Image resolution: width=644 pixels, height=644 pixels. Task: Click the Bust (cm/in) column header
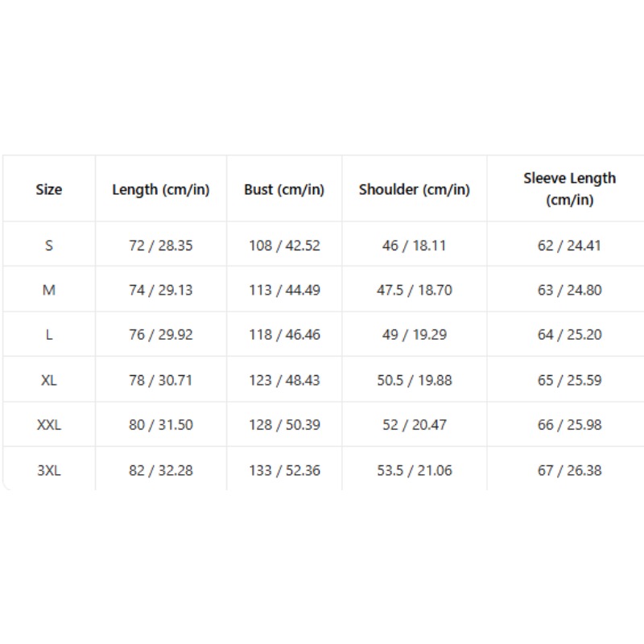284,189
